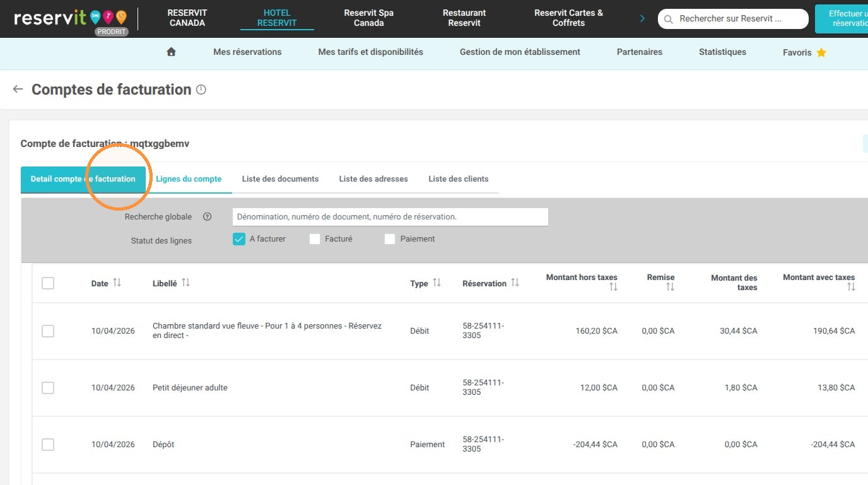Image resolution: width=868 pixels, height=485 pixels.
Task: Open Partenaires menu
Action: [x=640, y=52]
